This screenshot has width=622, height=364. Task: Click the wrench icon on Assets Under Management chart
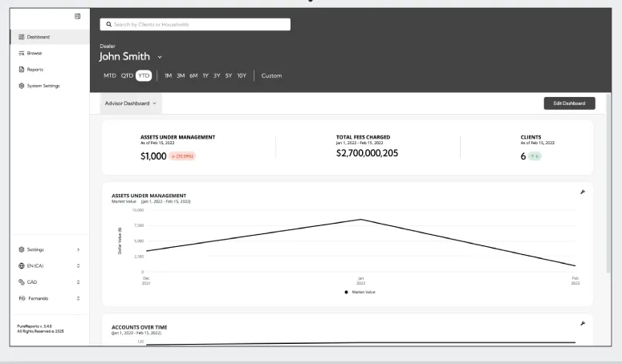point(583,192)
